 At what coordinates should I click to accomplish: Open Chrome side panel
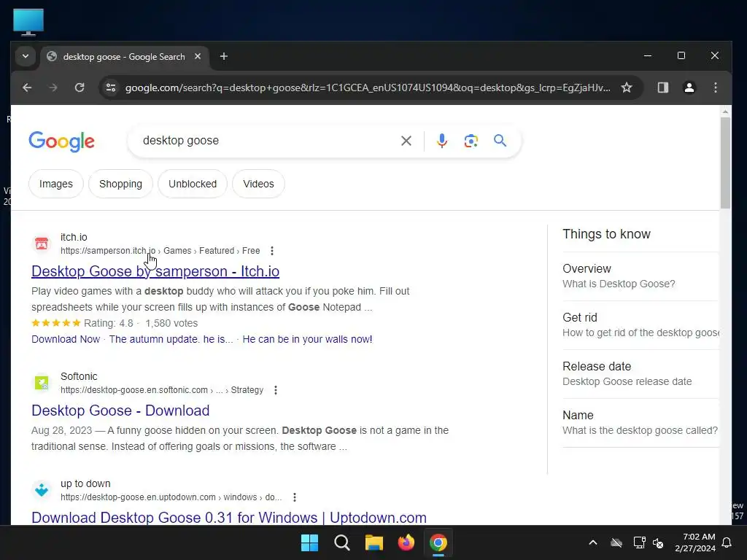coord(662,87)
